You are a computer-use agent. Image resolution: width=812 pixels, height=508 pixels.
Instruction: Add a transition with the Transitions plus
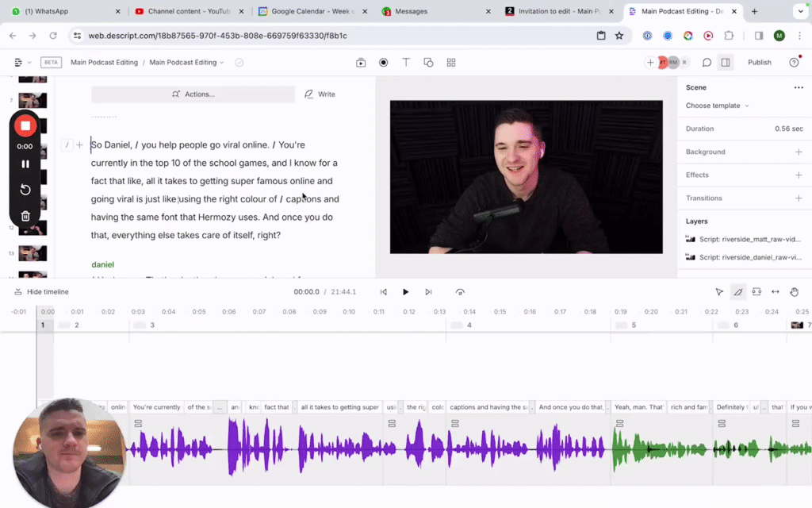coord(799,198)
